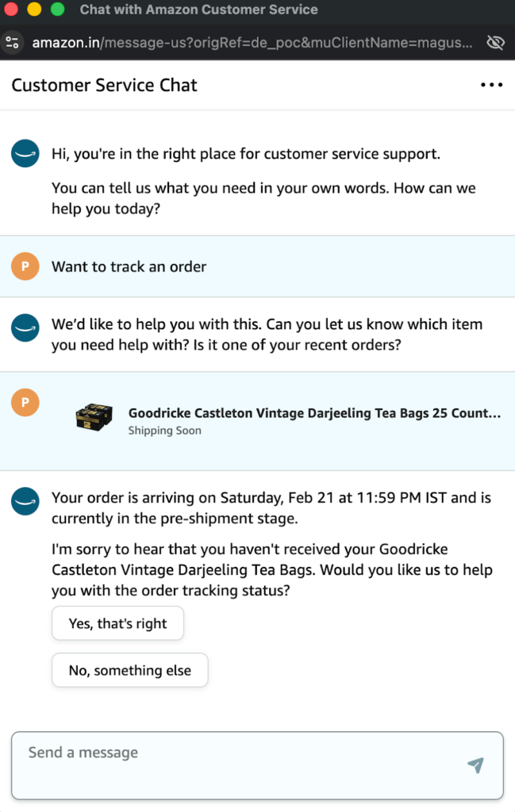
Task: Click the "Customer Service Chat" header title
Action: click(104, 86)
